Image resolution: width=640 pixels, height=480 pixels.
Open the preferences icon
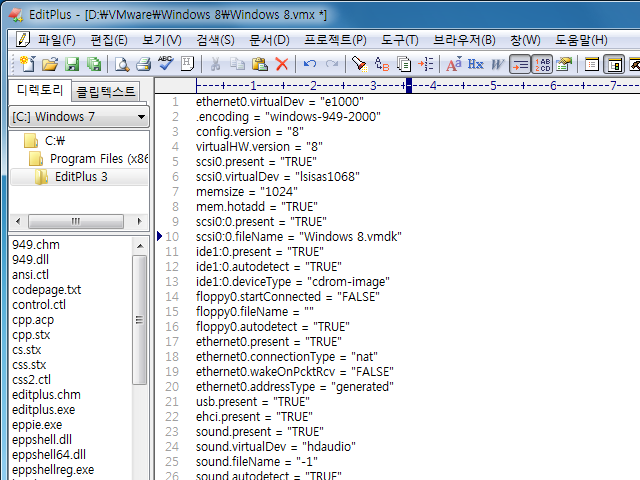[564, 64]
